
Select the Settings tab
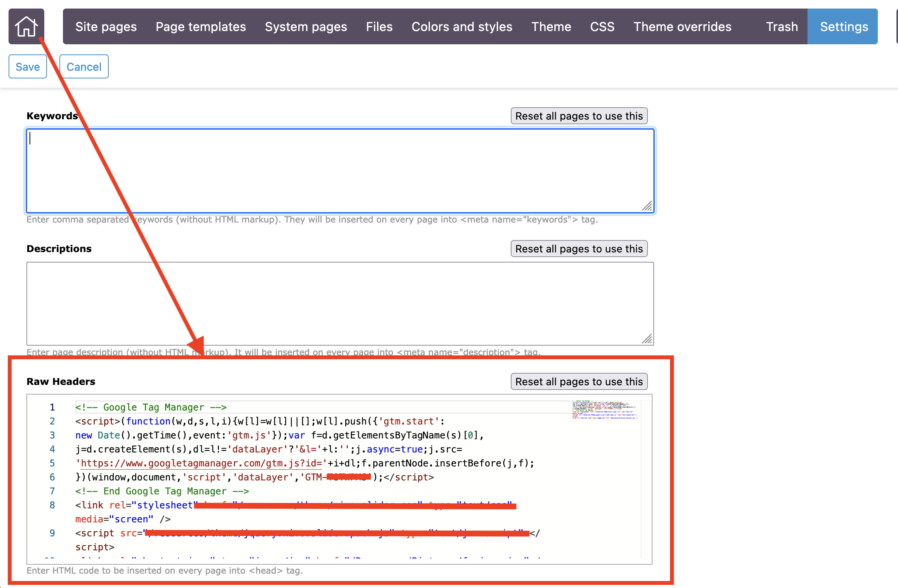pos(844,26)
